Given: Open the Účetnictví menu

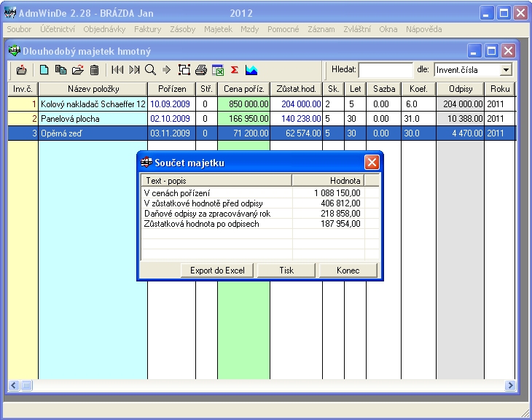Looking at the screenshot, I should pyautogui.click(x=58, y=29).
